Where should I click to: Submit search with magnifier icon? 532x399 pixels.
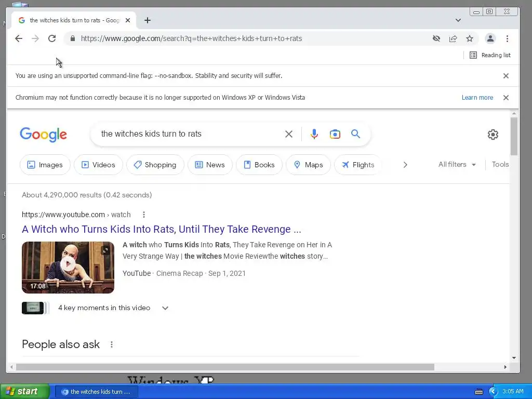[x=355, y=134]
